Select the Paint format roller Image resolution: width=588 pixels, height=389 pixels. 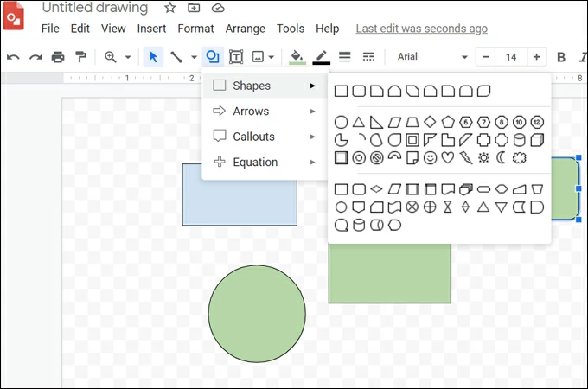pyautogui.click(x=80, y=56)
